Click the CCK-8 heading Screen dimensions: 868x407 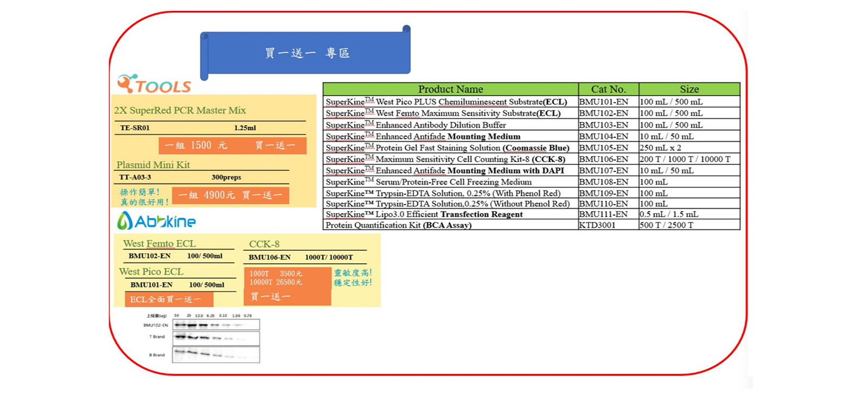pos(264,244)
